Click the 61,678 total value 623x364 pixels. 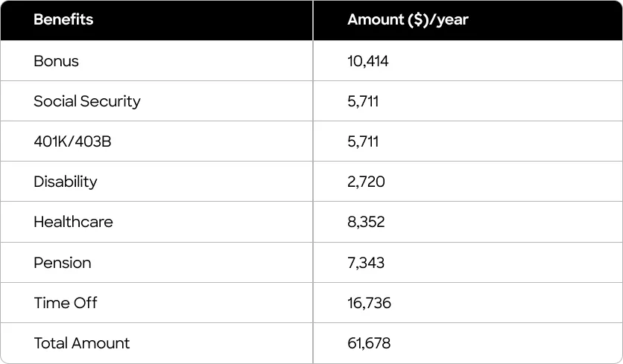369,343
